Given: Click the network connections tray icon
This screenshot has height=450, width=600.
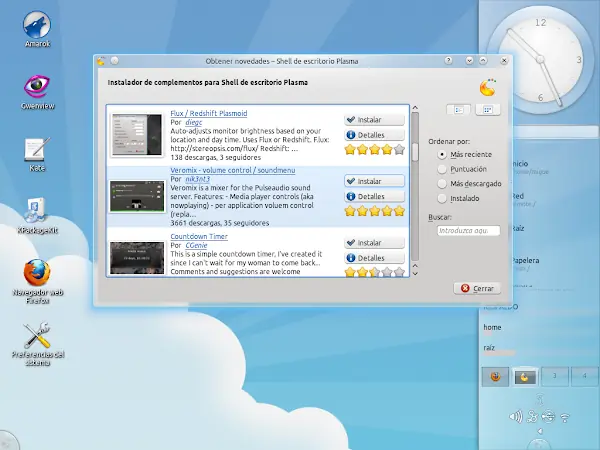Looking at the screenshot, I should click(532, 416).
